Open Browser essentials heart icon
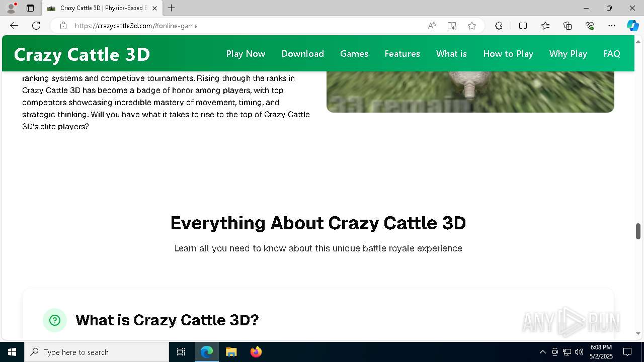Image resolution: width=644 pixels, height=362 pixels. click(590, 26)
